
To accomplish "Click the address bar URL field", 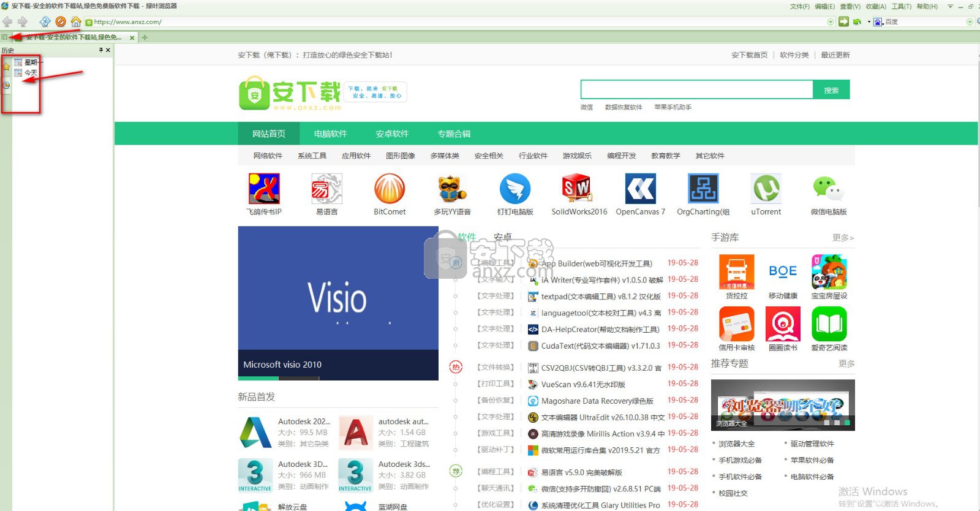I will coord(459,21).
